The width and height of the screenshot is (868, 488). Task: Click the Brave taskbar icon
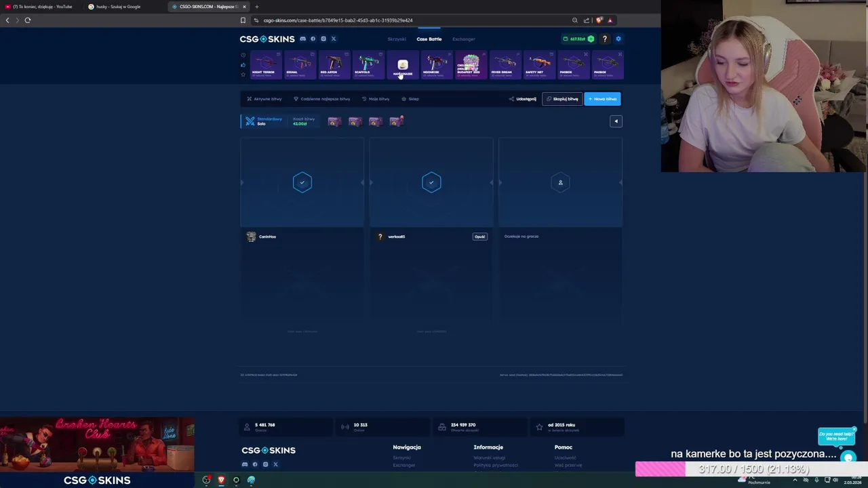coord(220,480)
